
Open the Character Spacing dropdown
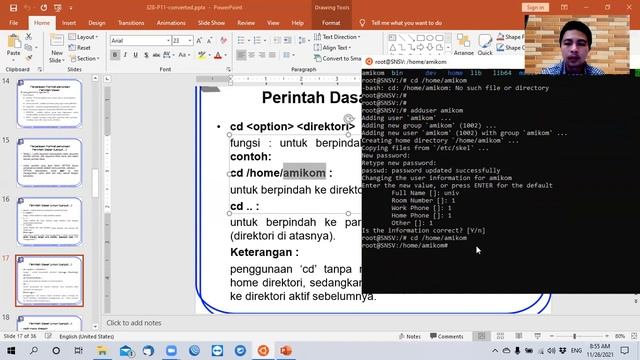169,55
